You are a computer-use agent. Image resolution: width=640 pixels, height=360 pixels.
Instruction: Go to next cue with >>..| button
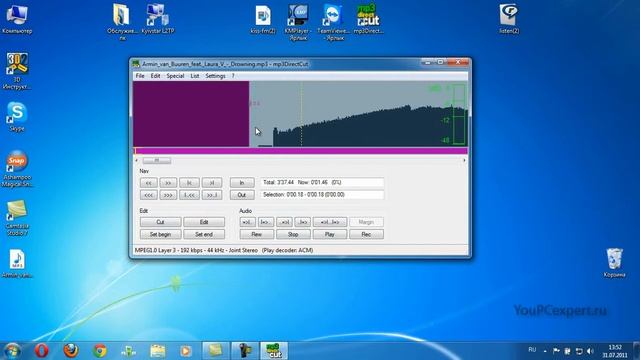point(212,195)
